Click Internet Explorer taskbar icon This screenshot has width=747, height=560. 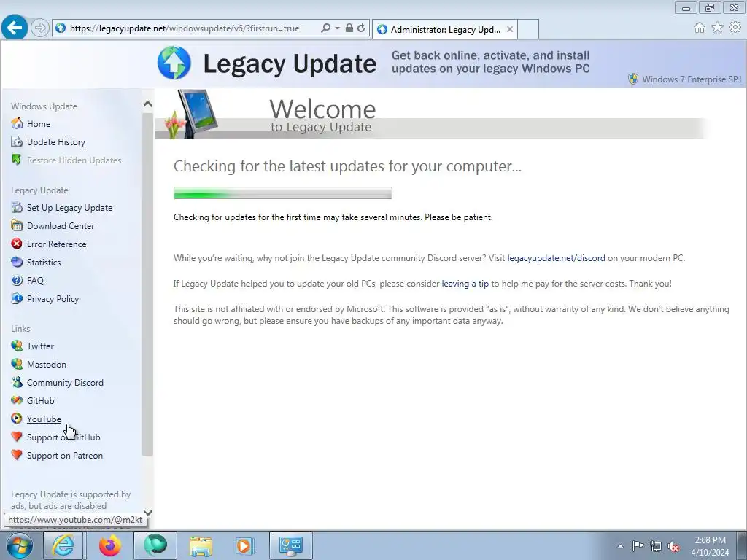tap(63, 545)
